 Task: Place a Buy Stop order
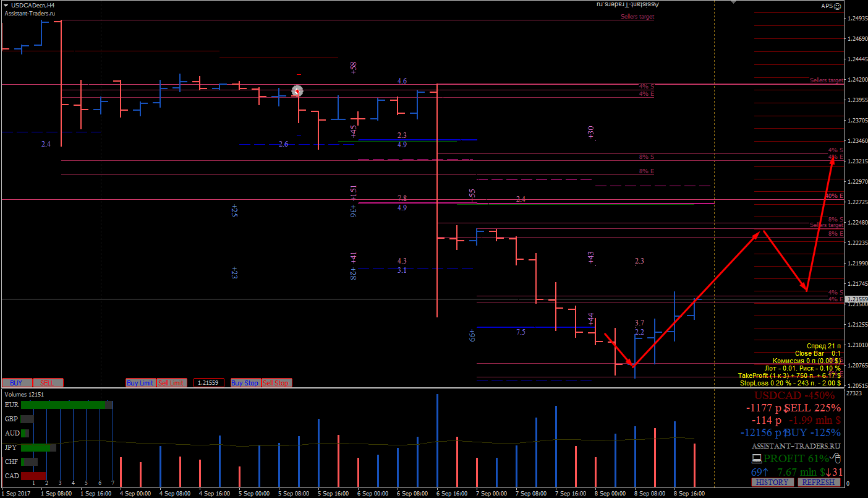click(x=245, y=383)
